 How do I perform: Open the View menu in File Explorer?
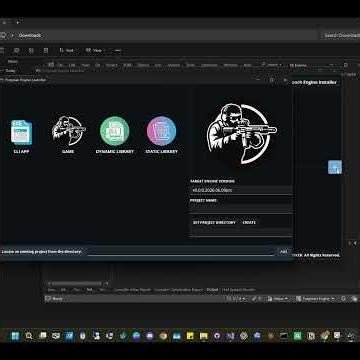pos(94,50)
